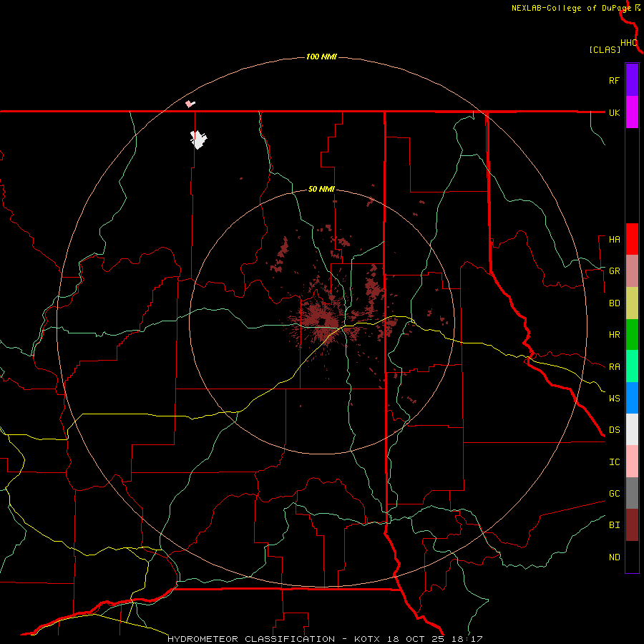644x644 pixels.
Task: Click the RF legend label
Action: [x=614, y=81]
